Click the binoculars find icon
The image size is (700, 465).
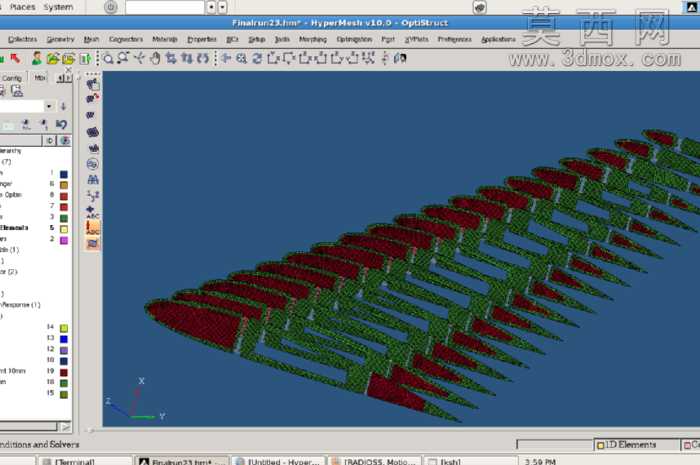pos(93,180)
